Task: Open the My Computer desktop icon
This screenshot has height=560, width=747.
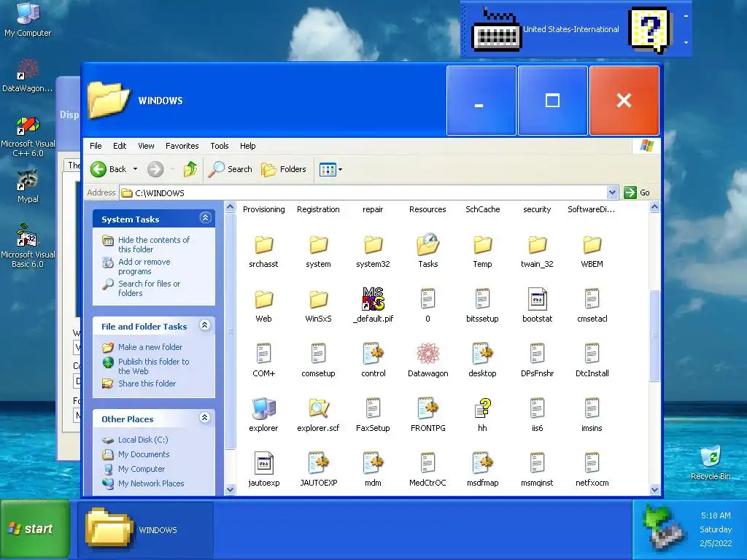Action: point(28,19)
